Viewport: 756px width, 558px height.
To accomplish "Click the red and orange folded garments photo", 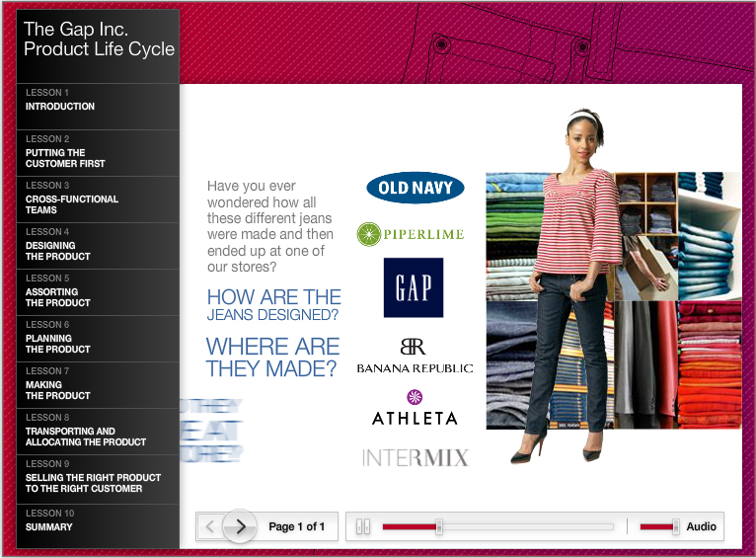I will (x=710, y=364).
